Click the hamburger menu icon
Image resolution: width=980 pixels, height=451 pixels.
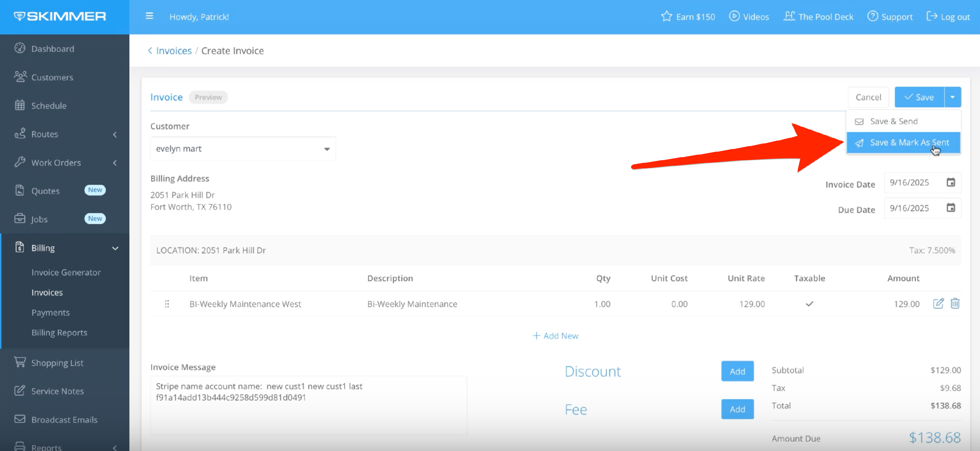point(149,16)
